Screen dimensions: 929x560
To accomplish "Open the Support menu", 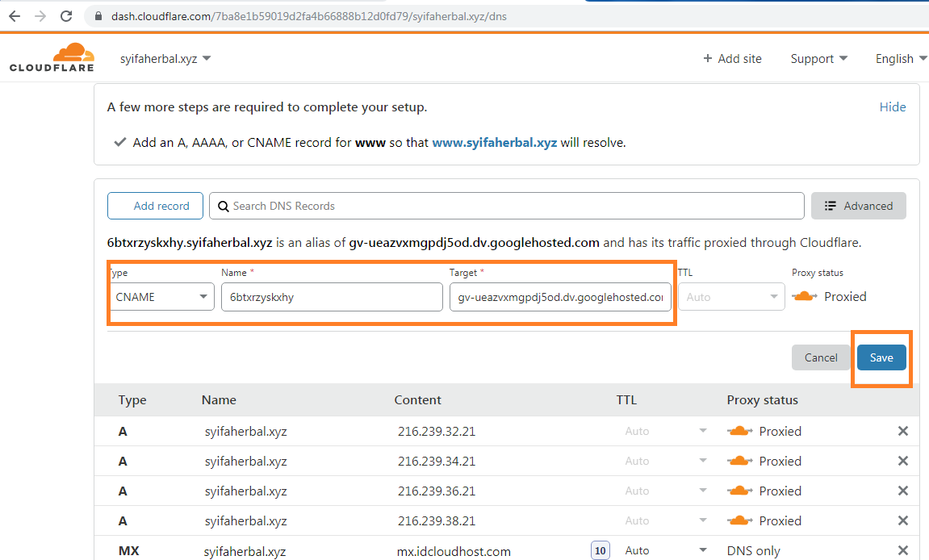I will tap(818, 59).
